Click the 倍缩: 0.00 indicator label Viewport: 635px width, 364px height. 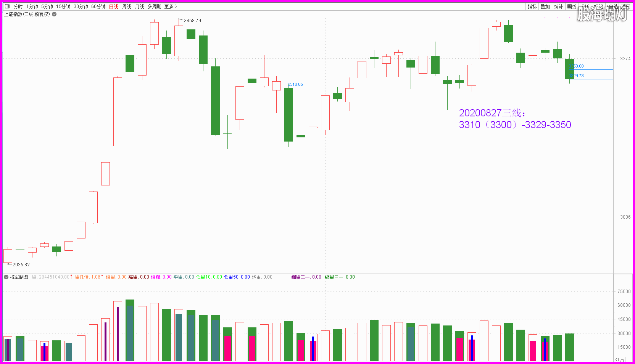pyautogui.click(x=161, y=277)
